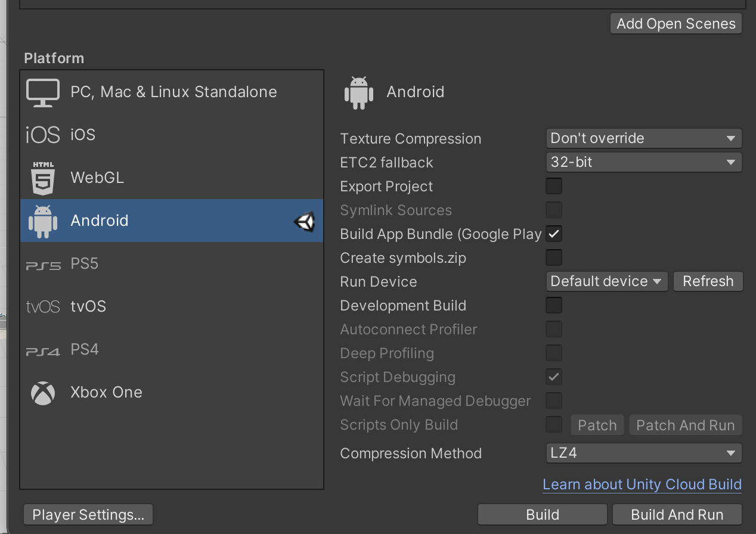Open the Run Device dropdown
Screen dimensions: 756x534
pyautogui.click(x=606, y=281)
